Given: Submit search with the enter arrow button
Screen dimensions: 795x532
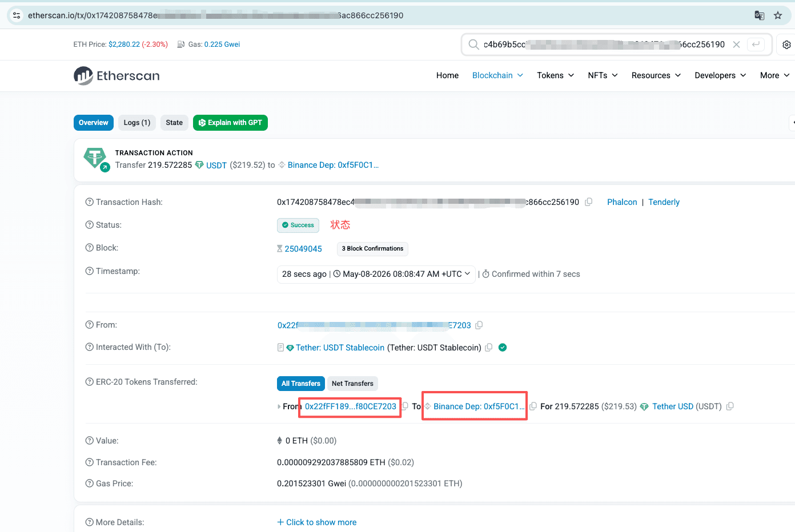Looking at the screenshot, I should coord(756,45).
